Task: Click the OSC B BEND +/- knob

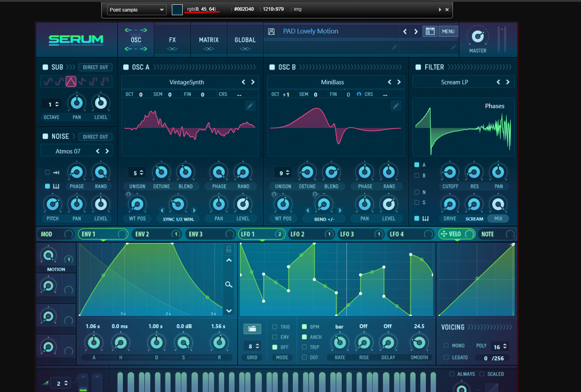Action: pyautogui.click(x=323, y=205)
